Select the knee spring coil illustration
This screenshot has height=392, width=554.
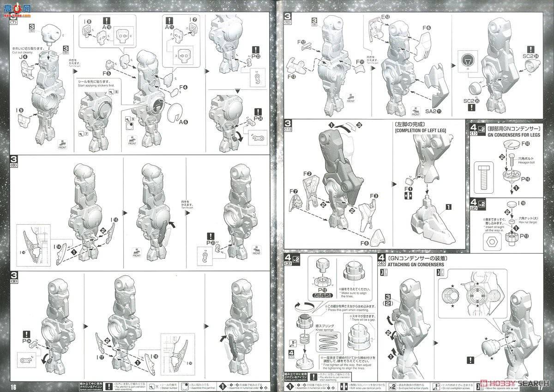pyautogui.click(x=328, y=343)
